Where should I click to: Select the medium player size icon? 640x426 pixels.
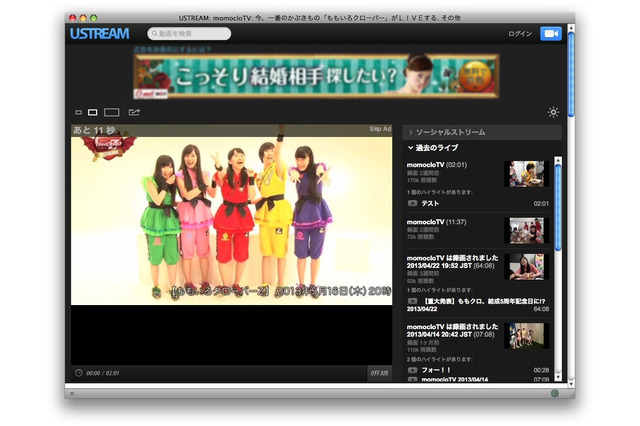pyautogui.click(x=93, y=112)
